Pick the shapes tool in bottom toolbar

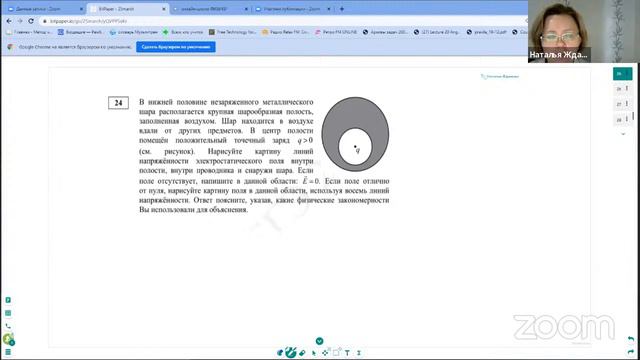[336, 352]
